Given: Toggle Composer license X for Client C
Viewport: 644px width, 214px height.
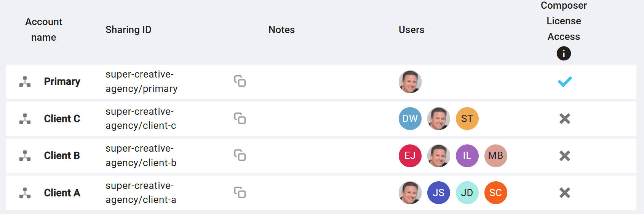Looking at the screenshot, I should click(565, 119).
